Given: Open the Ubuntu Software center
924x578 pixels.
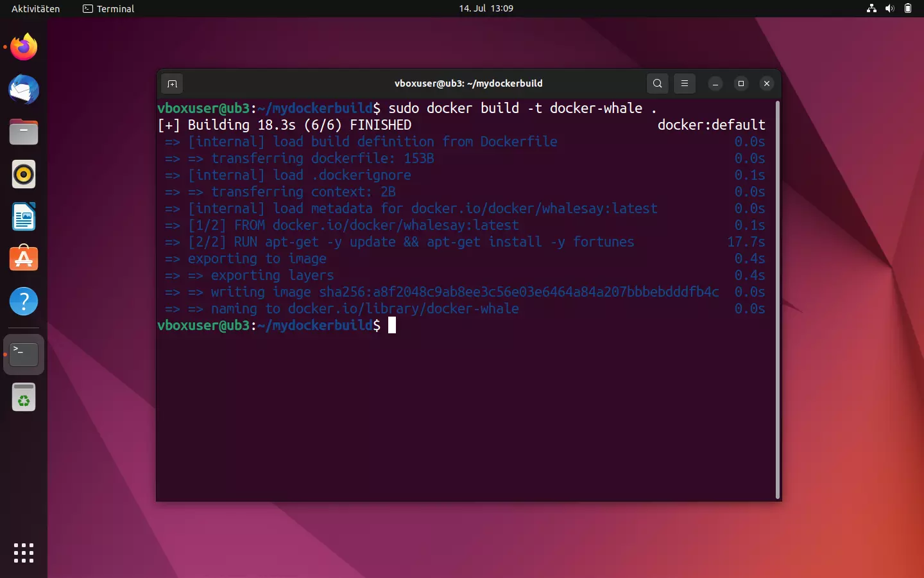Looking at the screenshot, I should [23, 258].
